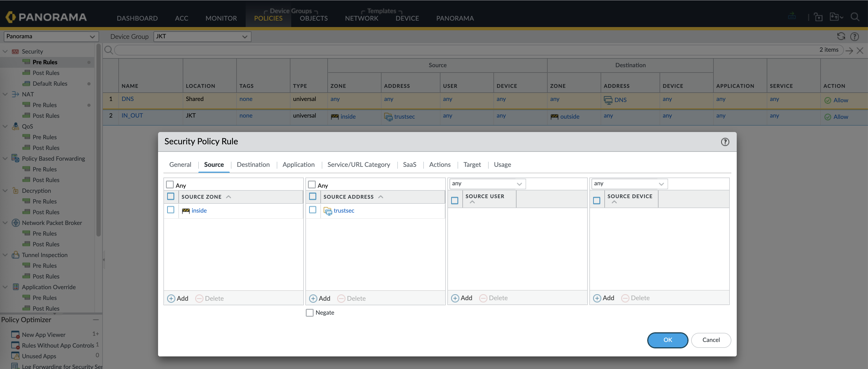Click the search magnifier icon in top bar

pyautogui.click(x=855, y=17)
